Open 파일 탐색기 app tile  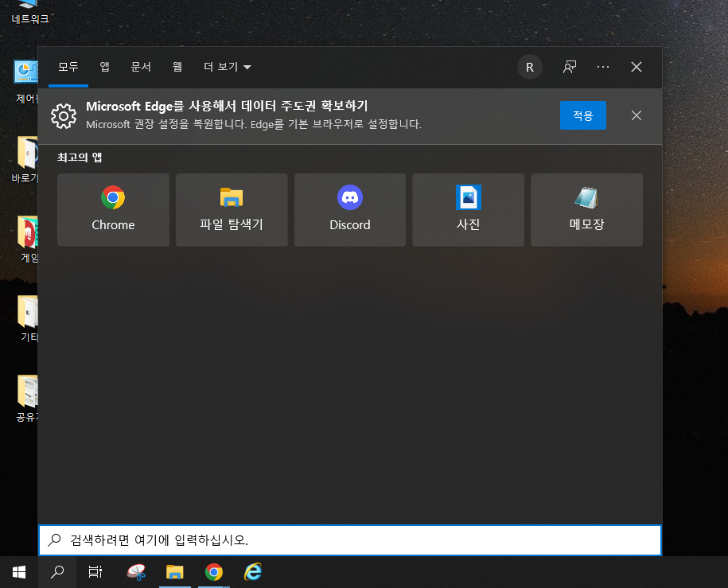[x=232, y=210]
